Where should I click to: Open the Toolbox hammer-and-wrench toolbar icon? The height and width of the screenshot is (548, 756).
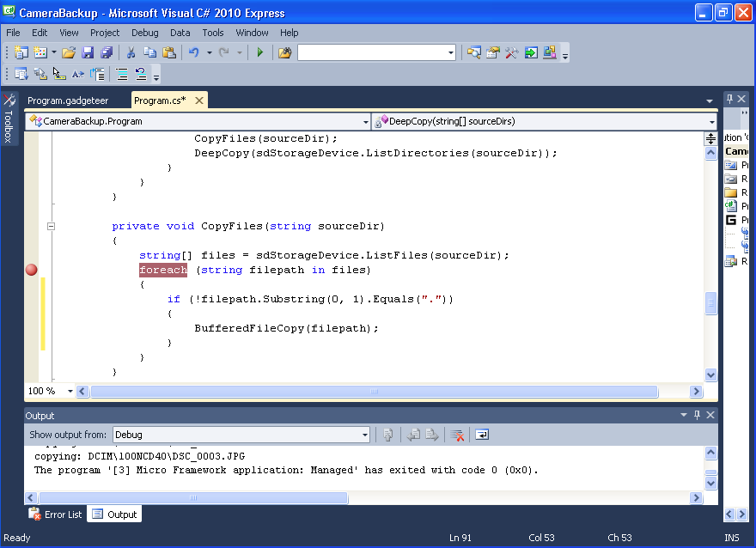coord(511,52)
